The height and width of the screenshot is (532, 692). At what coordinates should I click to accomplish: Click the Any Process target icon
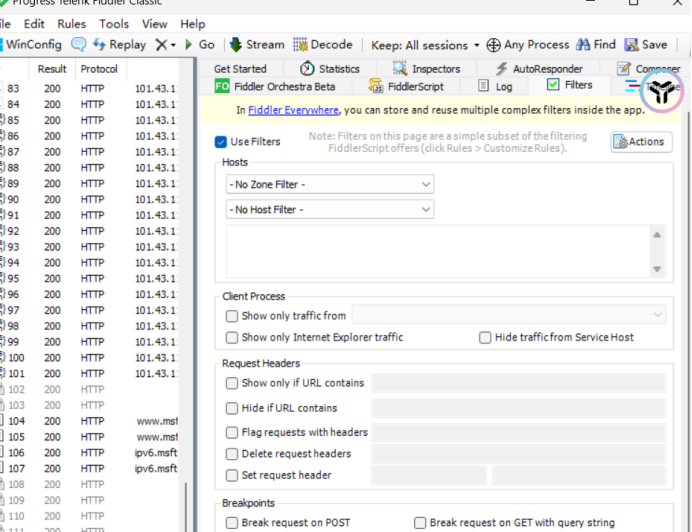coord(493,45)
